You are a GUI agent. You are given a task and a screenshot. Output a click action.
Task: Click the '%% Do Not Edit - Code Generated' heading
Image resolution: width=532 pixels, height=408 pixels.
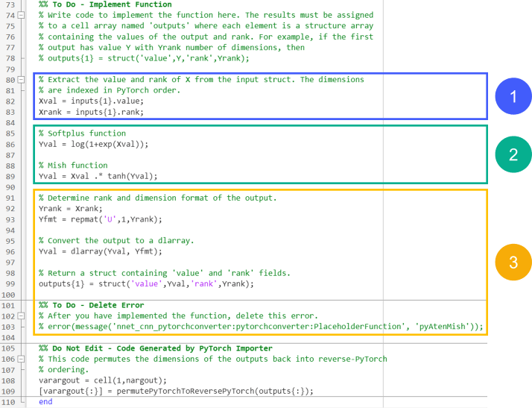coord(156,348)
